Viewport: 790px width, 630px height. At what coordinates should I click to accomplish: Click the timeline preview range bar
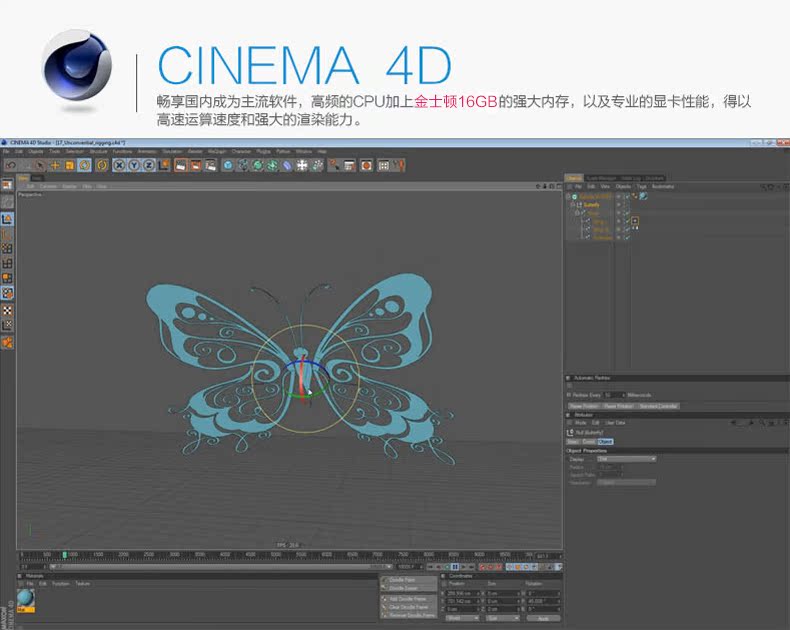tap(221, 567)
